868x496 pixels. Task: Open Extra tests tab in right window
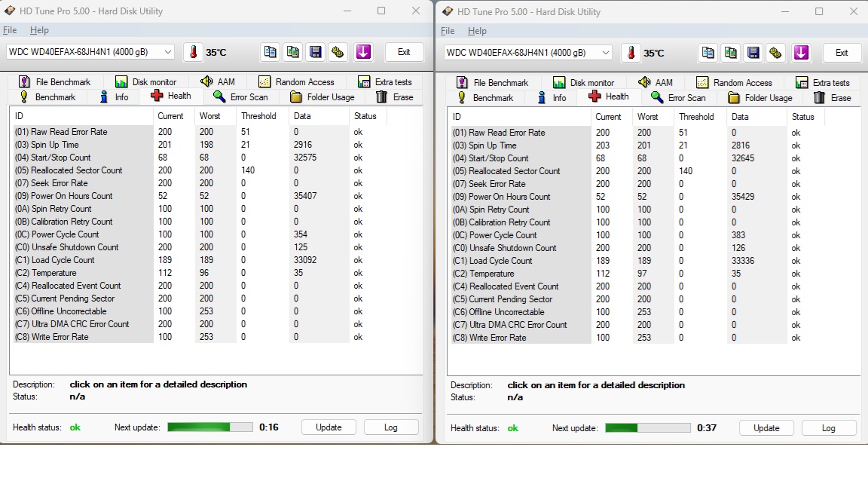click(823, 82)
